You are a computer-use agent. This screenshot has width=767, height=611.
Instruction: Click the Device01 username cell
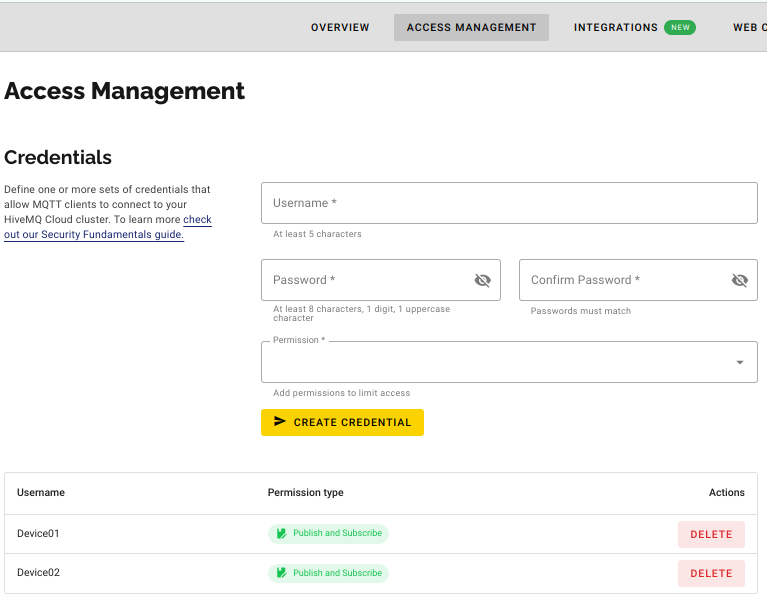38,534
